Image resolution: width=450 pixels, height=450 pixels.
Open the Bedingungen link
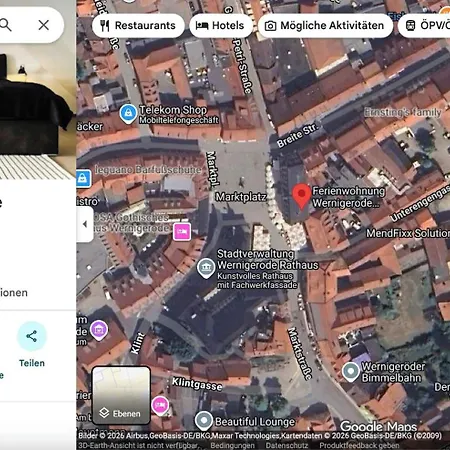(x=232, y=445)
